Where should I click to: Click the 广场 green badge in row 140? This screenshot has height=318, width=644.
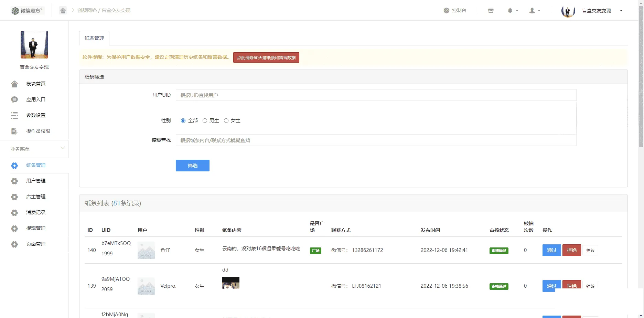[315, 251]
